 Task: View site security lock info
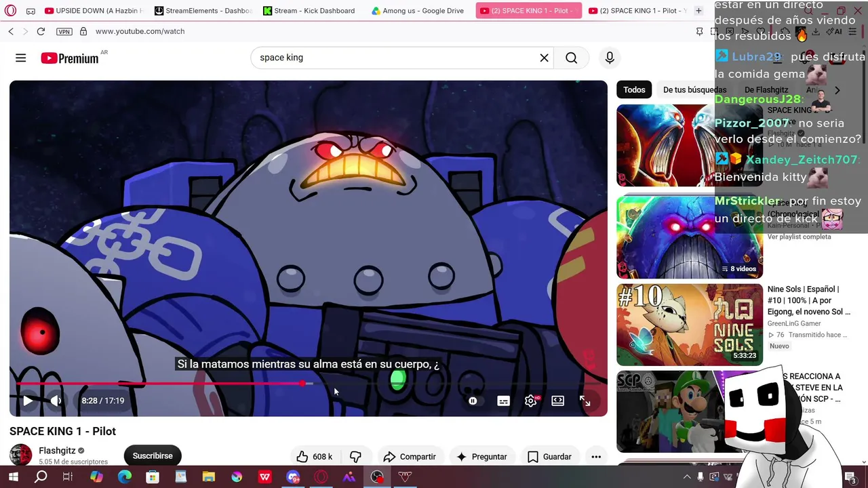tap(83, 32)
